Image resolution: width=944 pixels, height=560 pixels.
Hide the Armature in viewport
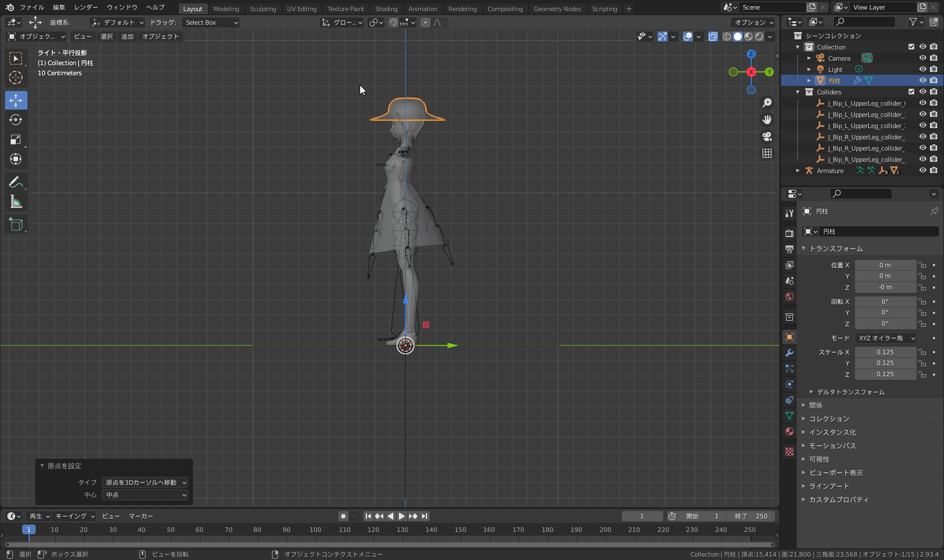(923, 171)
